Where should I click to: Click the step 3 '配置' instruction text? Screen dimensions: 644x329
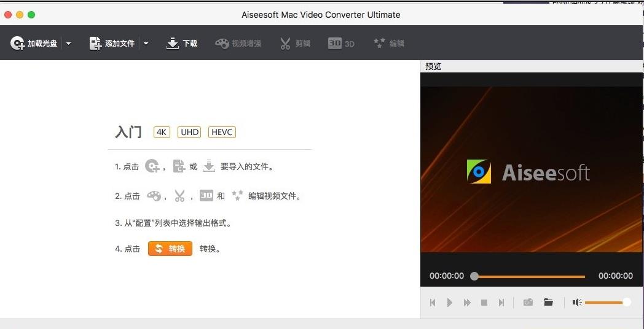click(173, 223)
